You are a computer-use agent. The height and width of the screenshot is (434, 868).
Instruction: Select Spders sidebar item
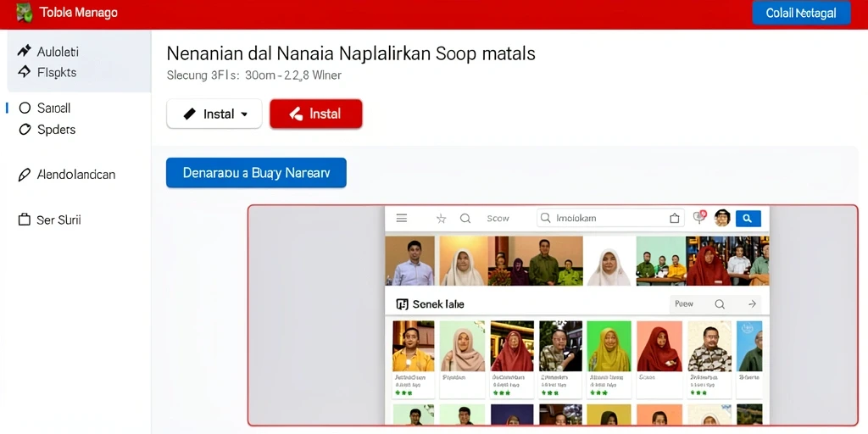coord(56,130)
